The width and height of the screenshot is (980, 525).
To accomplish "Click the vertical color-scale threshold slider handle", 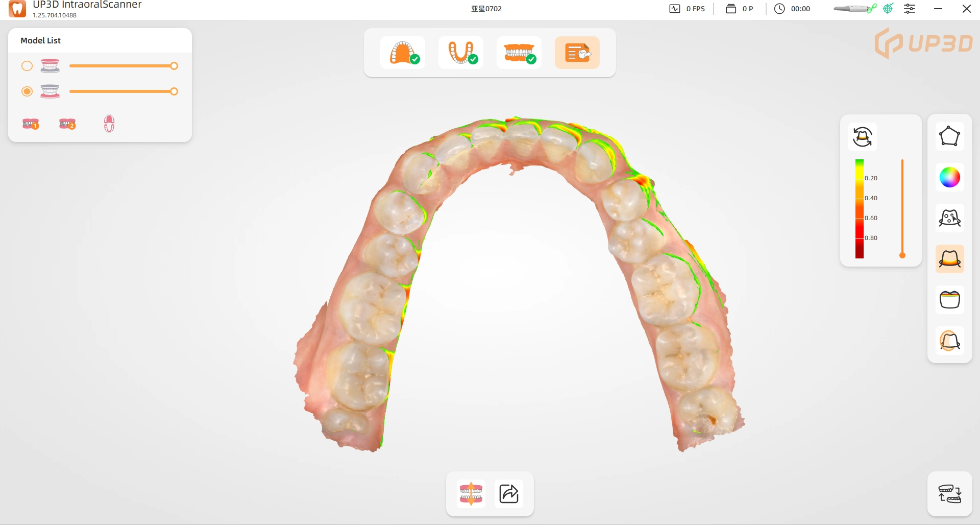I will 902,255.
